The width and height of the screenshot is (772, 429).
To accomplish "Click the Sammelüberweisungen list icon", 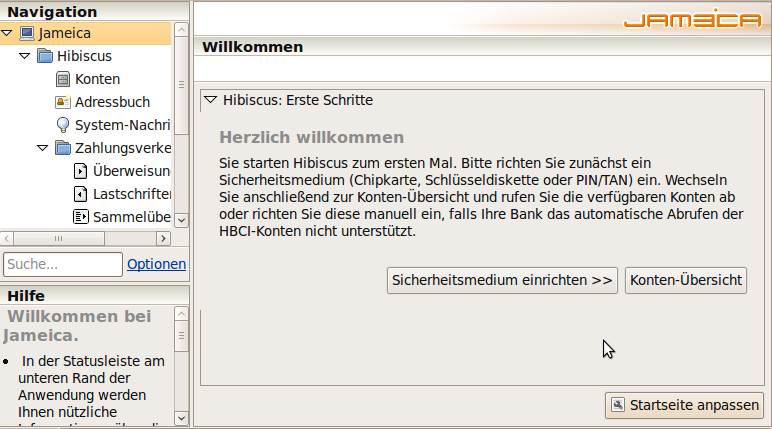I will pyautogui.click(x=80, y=217).
